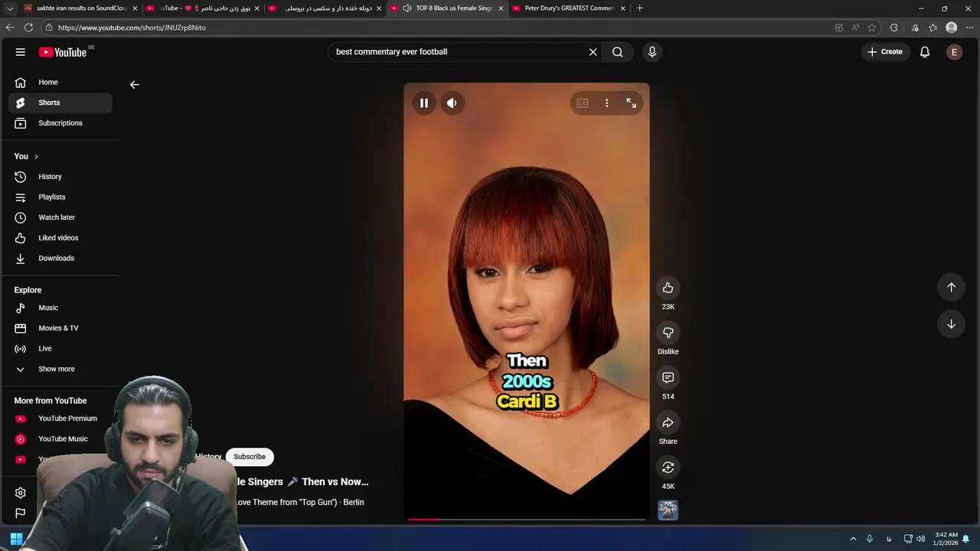Open Shorts in the sidebar

click(60, 103)
